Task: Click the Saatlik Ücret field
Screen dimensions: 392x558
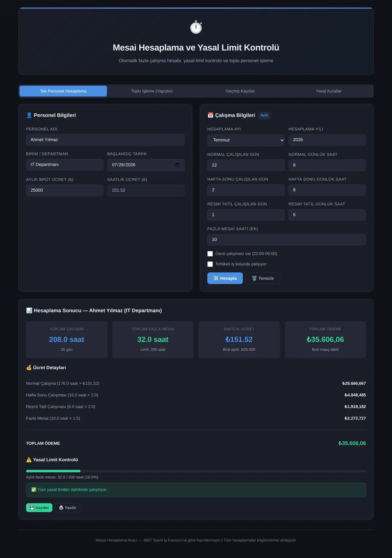Action: 146,190
